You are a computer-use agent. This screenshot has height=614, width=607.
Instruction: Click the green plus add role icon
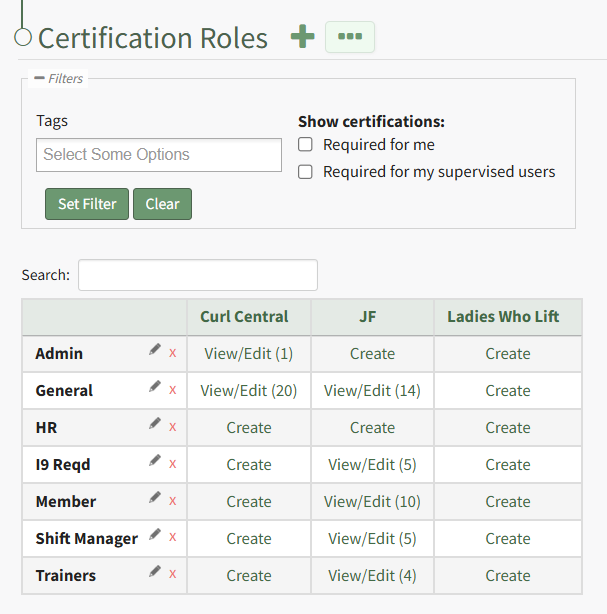pyautogui.click(x=302, y=37)
